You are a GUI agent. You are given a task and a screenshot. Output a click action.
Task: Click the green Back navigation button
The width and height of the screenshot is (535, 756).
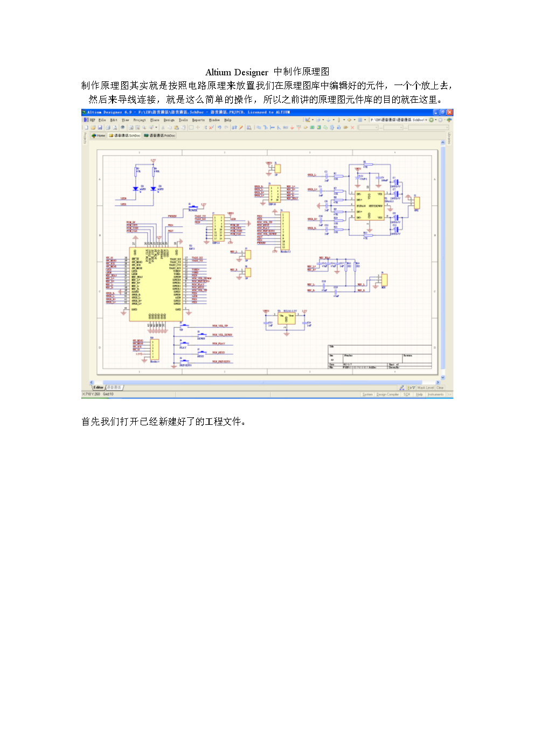click(x=431, y=120)
